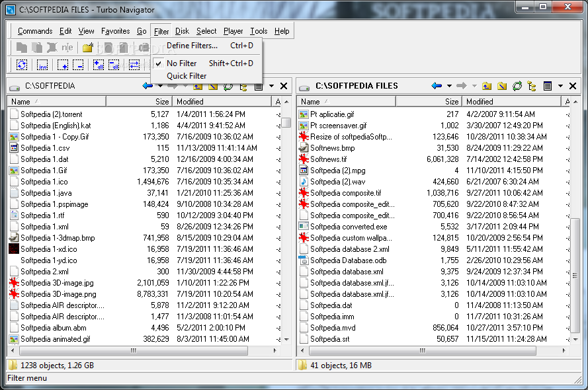588x390 pixels.
Task: Choose Define Filters from Filter menu
Action: point(206,46)
